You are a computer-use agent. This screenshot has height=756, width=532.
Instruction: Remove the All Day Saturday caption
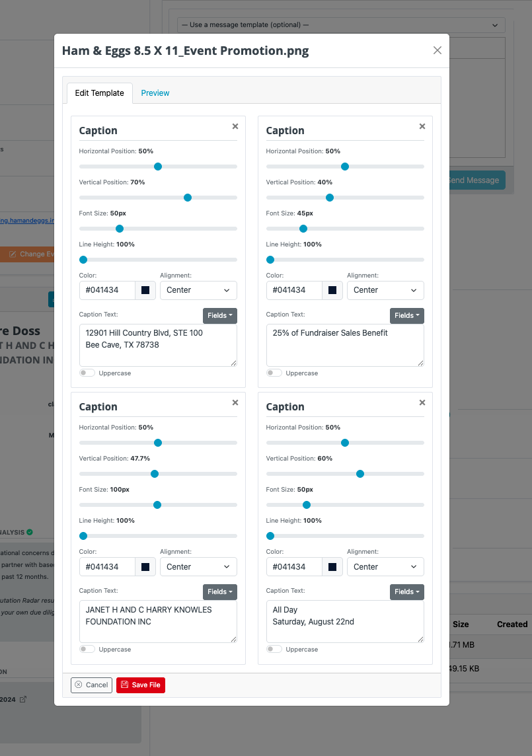pos(422,402)
